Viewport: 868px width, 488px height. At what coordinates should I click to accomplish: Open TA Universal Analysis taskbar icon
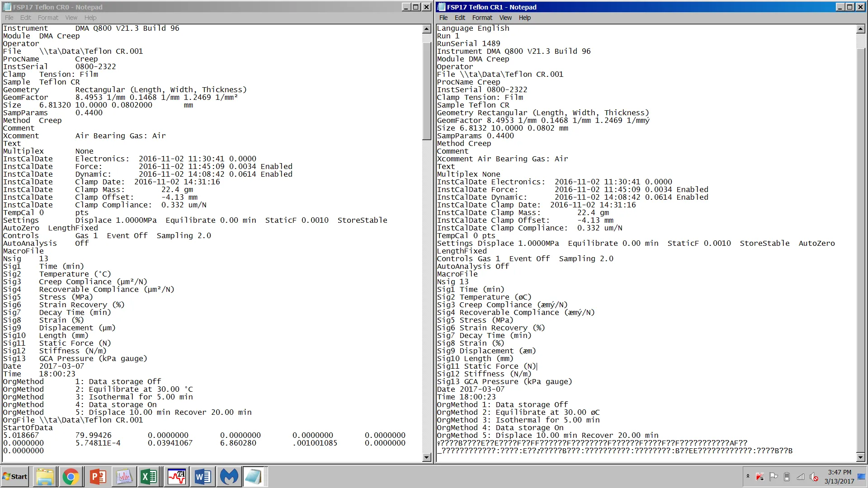176,477
